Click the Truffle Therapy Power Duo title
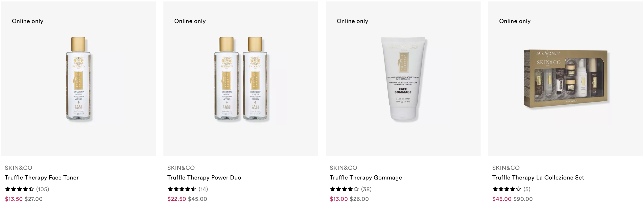Image resolution: width=644 pixels, height=212 pixels. 204,178
